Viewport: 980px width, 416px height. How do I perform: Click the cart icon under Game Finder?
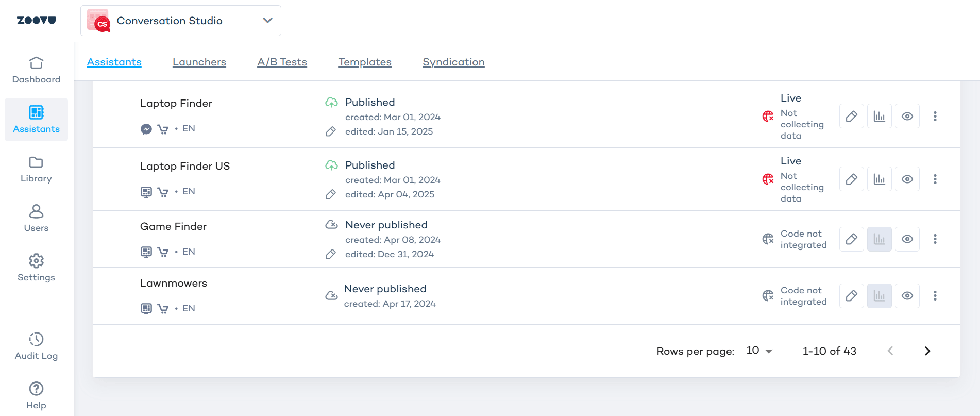coord(163,252)
